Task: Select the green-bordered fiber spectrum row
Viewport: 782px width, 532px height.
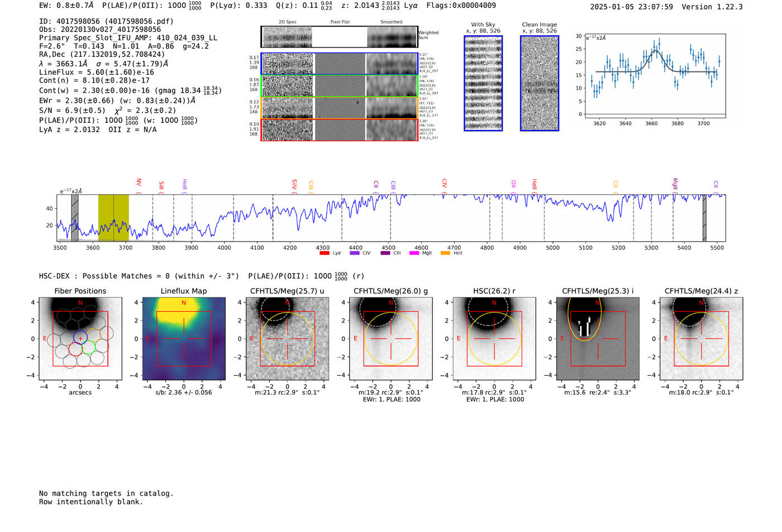Action: coord(340,86)
